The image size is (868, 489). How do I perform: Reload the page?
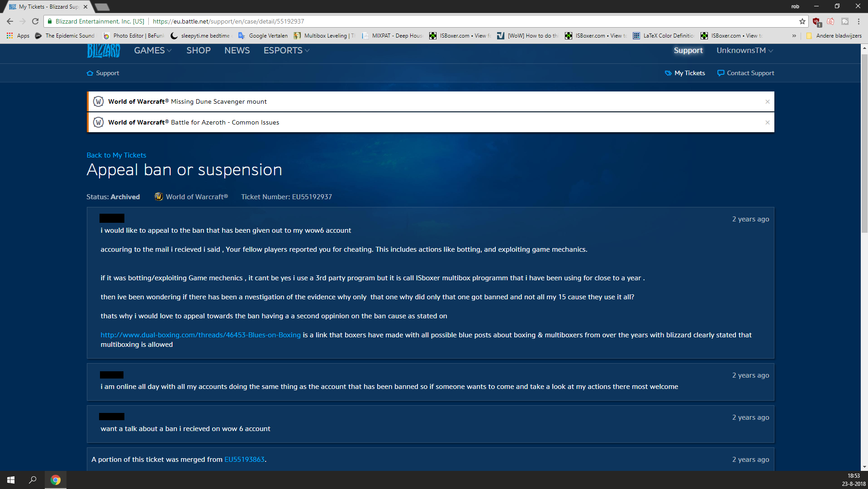click(x=35, y=21)
